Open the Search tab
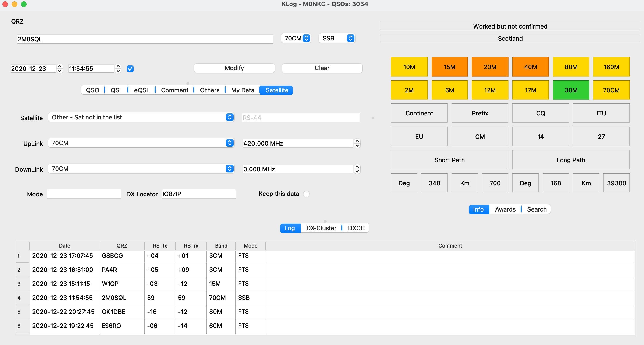Image resolution: width=644 pixels, height=345 pixels. coord(537,209)
